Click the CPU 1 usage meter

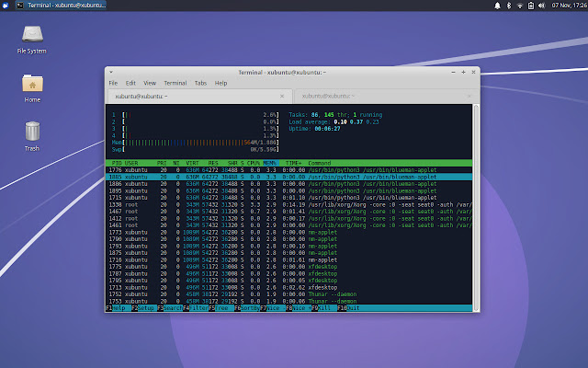[x=196, y=115]
